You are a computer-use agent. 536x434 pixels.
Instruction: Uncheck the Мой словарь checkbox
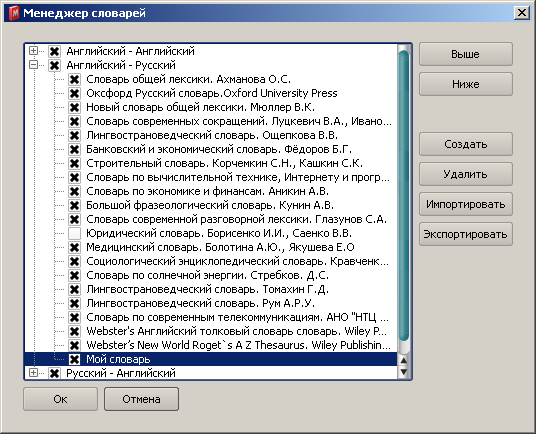tap(74, 359)
